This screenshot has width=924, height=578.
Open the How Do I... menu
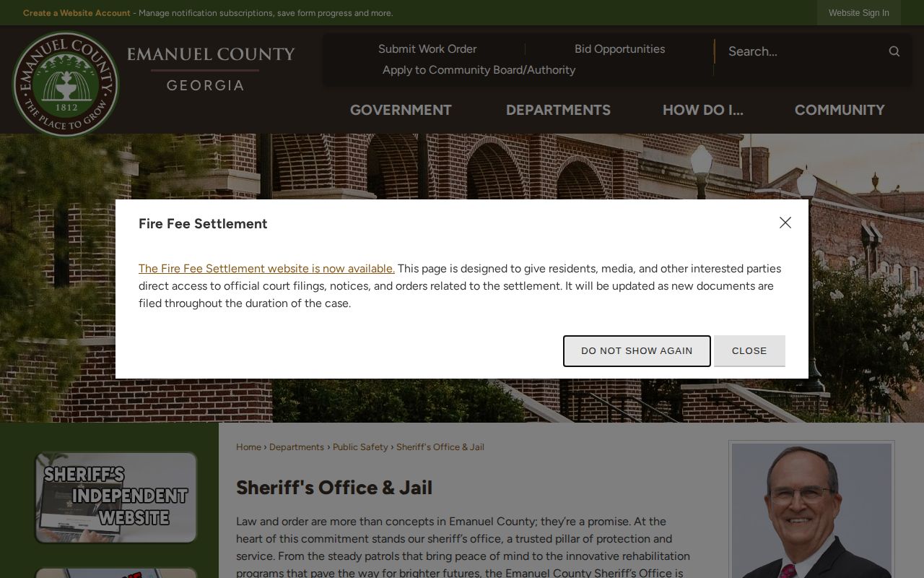pyautogui.click(x=703, y=110)
